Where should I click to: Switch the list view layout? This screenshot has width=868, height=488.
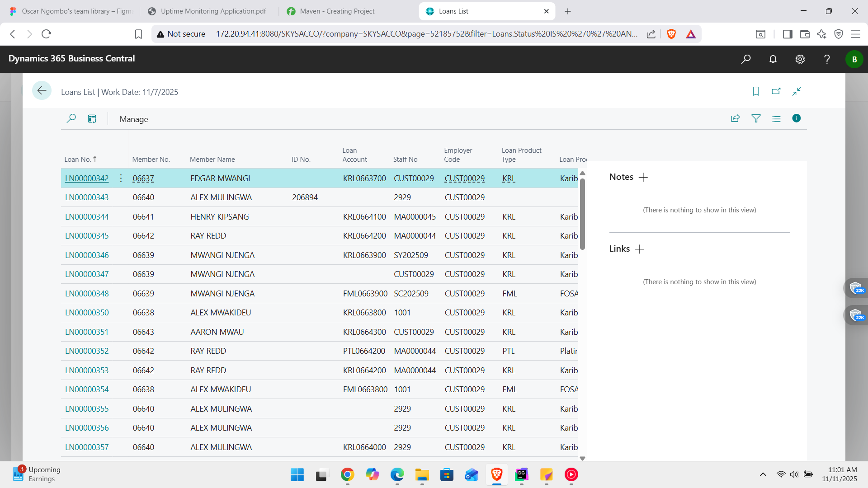[776, 118]
